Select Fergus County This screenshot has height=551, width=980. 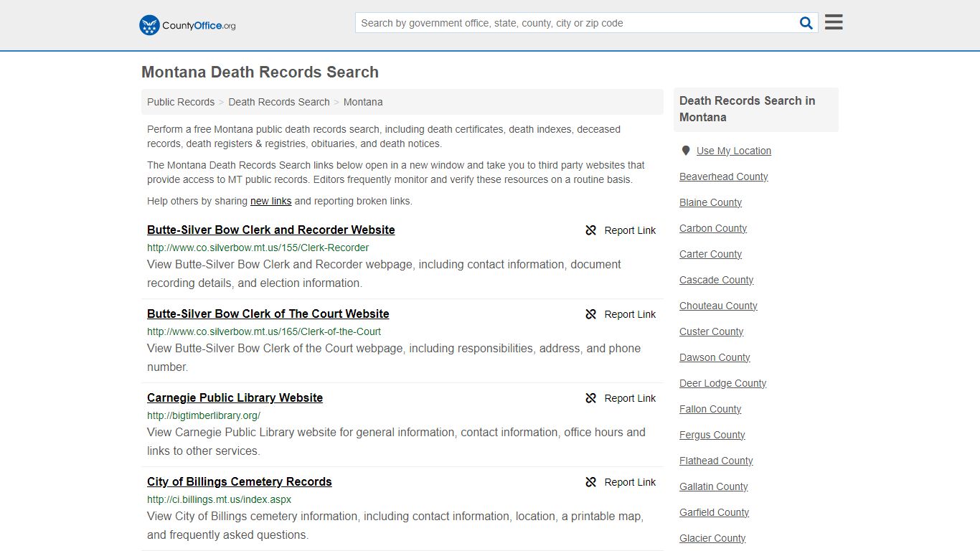coord(712,435)
